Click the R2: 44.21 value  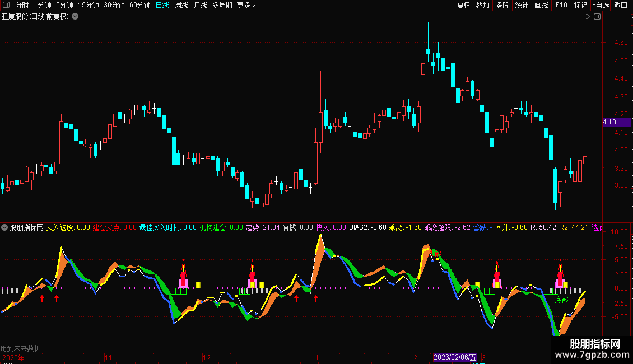click(574, 227)
